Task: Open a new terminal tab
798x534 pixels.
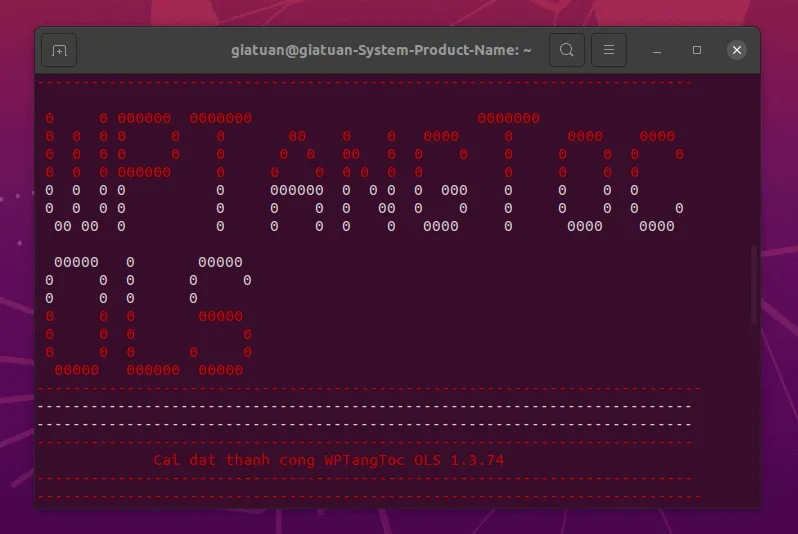Action: coord(59,50)
